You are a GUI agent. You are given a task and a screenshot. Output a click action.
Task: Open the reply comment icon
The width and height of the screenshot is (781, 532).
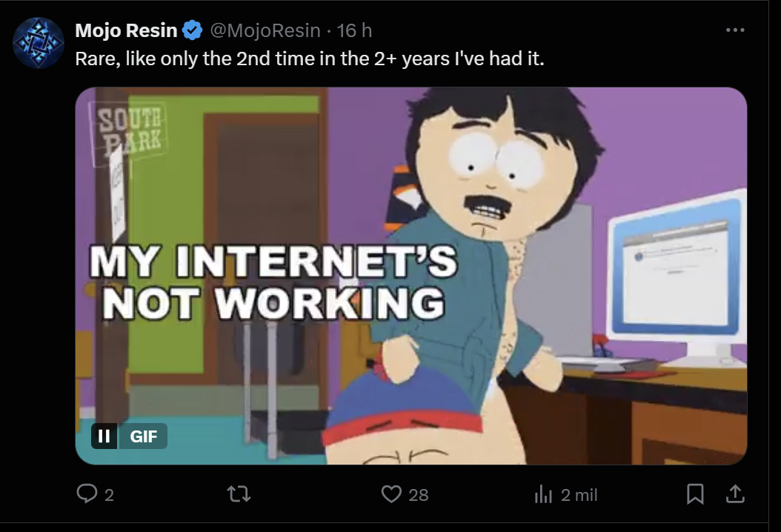(87, 493)
